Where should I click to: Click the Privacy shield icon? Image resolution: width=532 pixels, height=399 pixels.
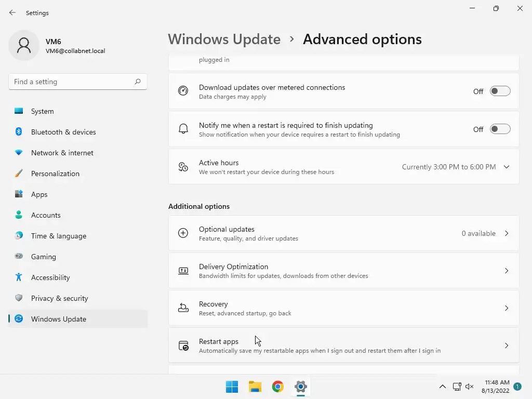(x=19, y=298)
